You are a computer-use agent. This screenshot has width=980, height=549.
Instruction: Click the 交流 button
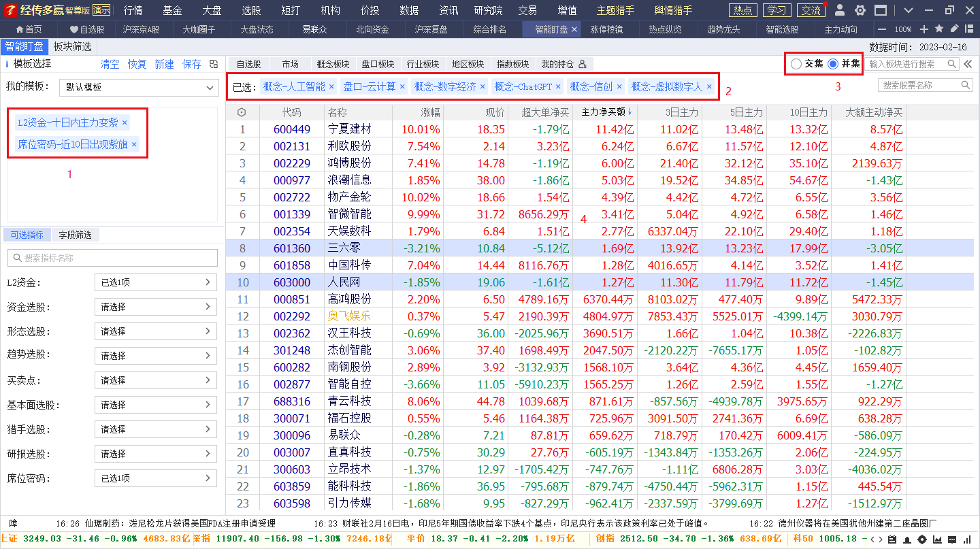point(810,10)
